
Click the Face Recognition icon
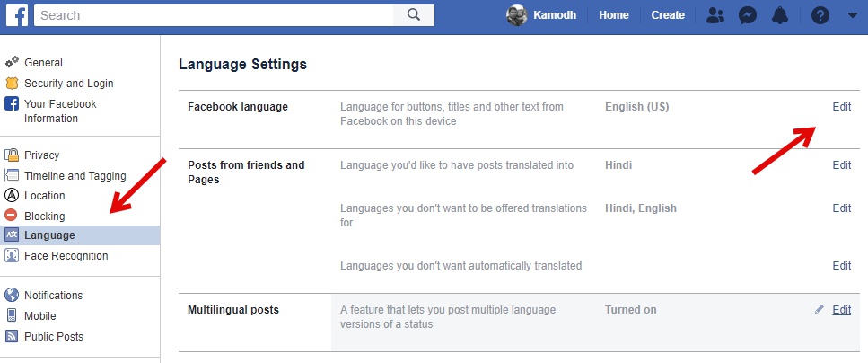[x=12, y=255]
